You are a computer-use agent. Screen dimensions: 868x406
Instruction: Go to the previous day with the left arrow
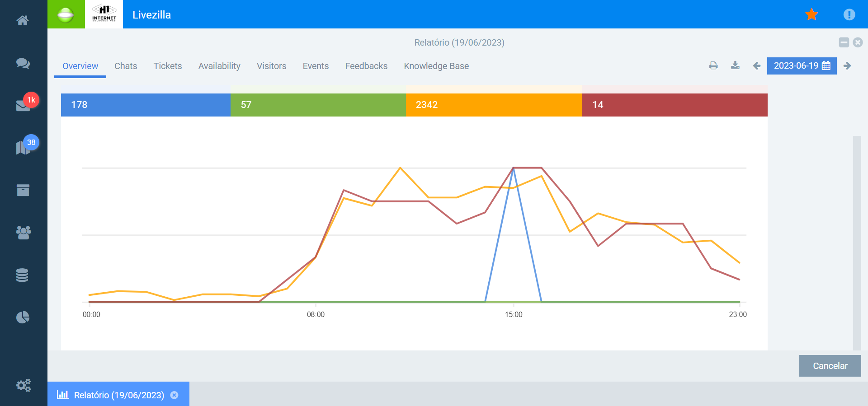click(x=757, y=66)
